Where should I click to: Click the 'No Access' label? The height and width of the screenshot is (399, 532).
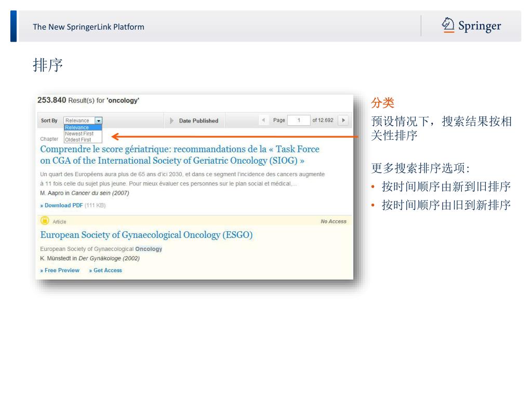(x=334, y=221)
